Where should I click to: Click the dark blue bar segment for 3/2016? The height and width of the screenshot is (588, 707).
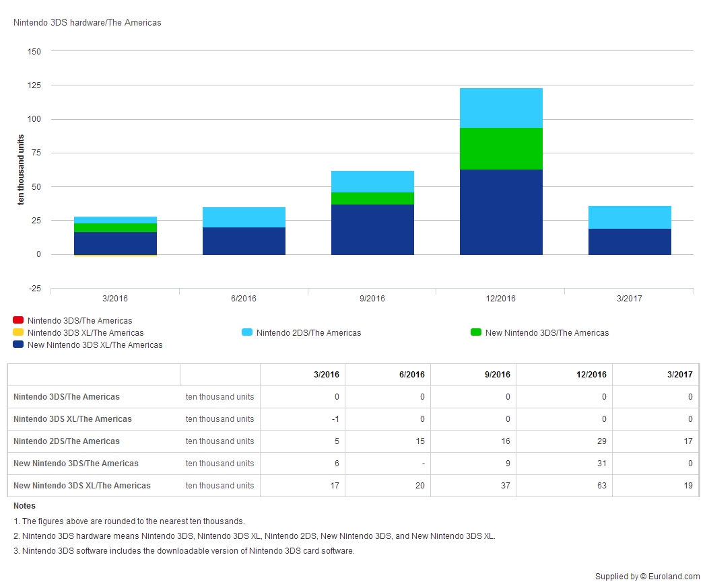point(115,244)
